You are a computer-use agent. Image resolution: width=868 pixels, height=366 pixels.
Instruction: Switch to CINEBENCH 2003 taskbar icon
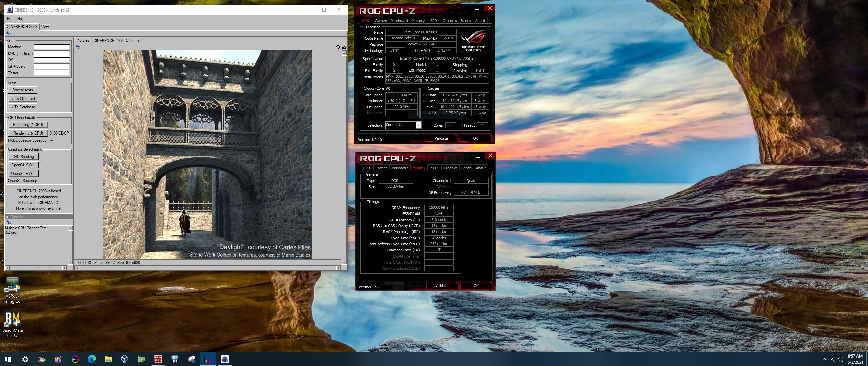point(224,359)
